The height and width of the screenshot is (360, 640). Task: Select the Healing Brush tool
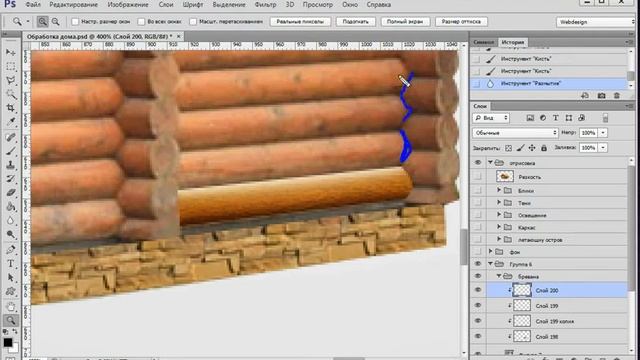pos(11,137)
